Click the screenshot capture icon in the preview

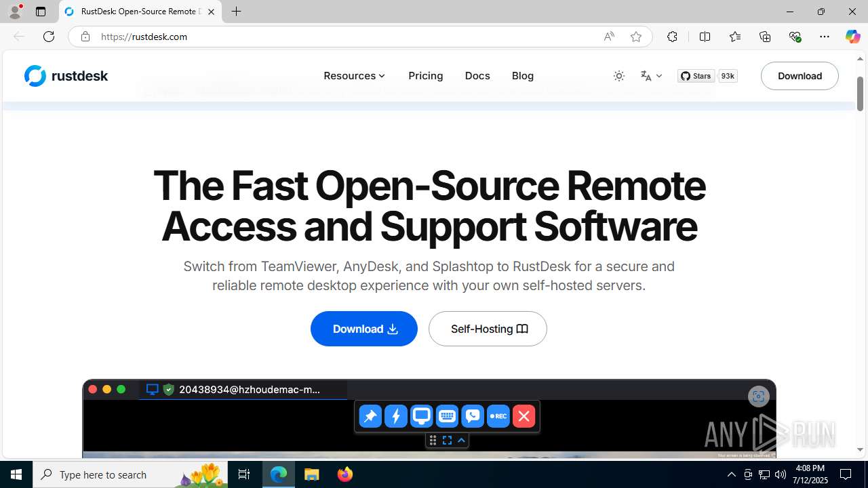(758, 396)
